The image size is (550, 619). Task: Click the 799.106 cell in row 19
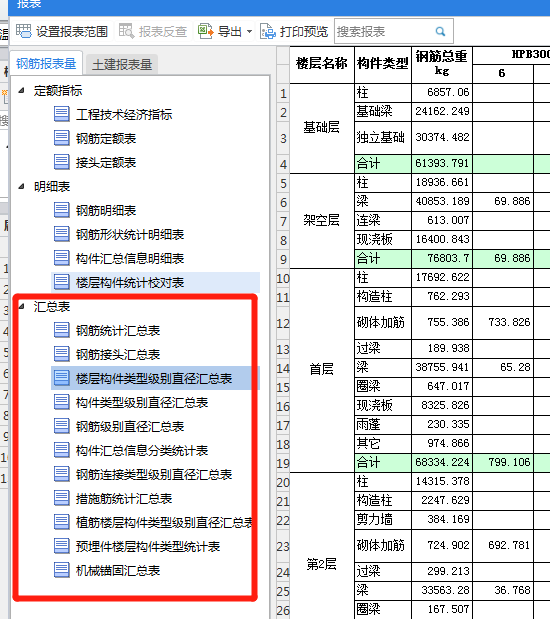point(502,462)
